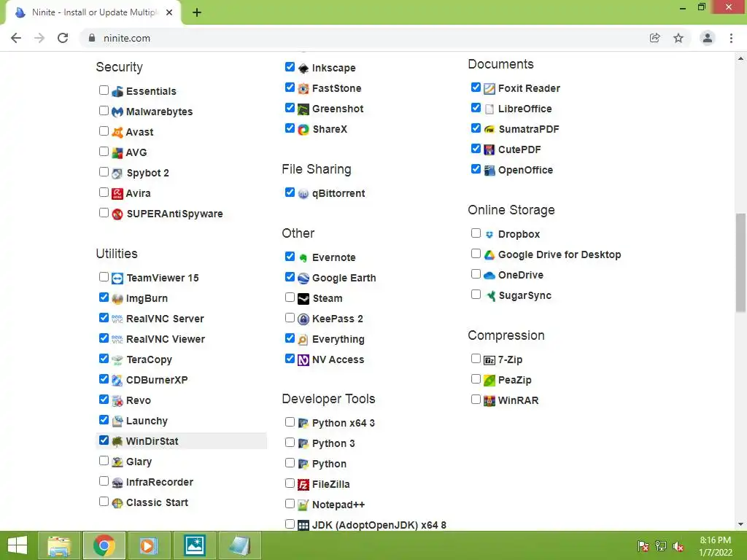Click the Evernote elephant icon
This screenshot has width=747, height=560.
[x=303, y=257]
